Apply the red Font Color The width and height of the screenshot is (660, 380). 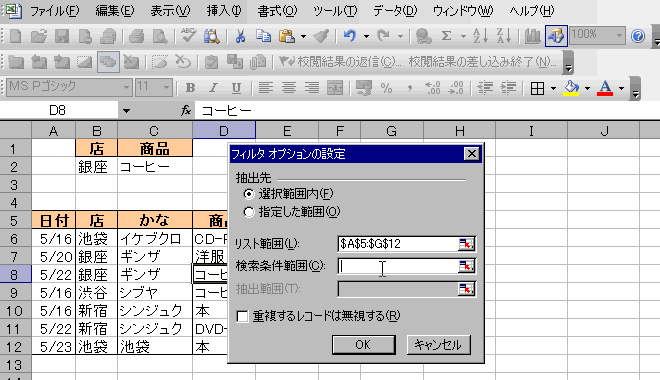click(x=605, y=88)
